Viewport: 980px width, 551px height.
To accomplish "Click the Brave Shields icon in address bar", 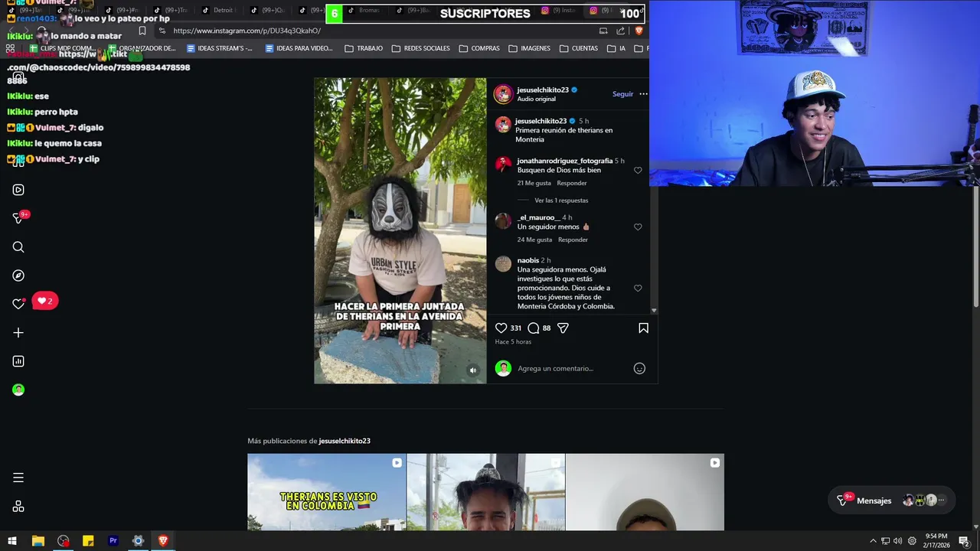I will tap(639, 31).
